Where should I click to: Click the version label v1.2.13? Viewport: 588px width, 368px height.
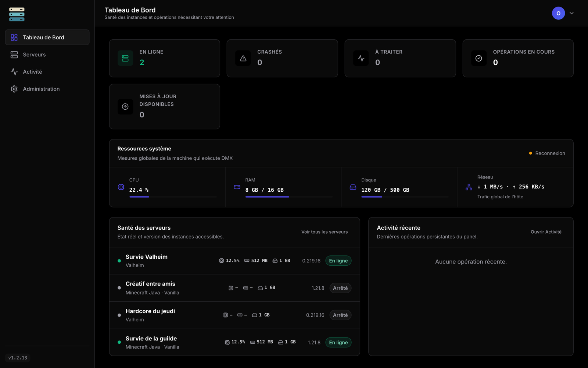(x=18, y=358)
